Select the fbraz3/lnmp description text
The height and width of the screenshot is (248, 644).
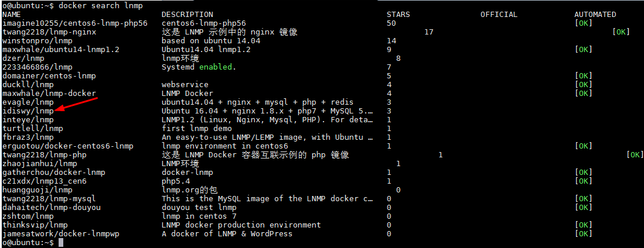tap(267, 137)
